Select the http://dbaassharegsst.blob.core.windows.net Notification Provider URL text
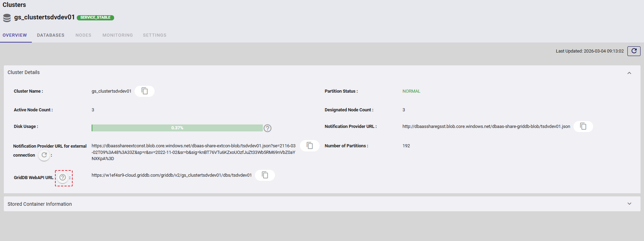The height and width of the screenshot is (241, 644). pyautogui.click(x=486, y=127)
